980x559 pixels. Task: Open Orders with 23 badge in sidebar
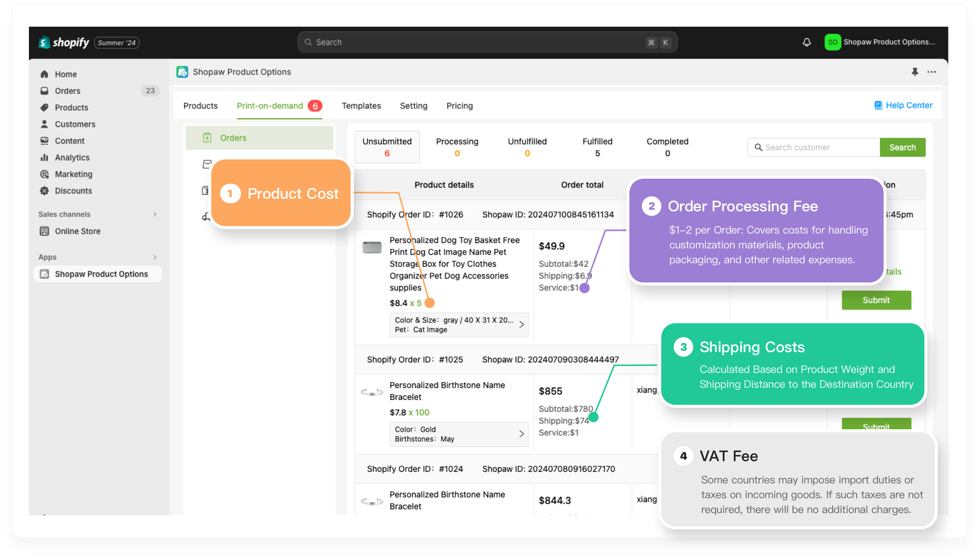coord(98,90)
